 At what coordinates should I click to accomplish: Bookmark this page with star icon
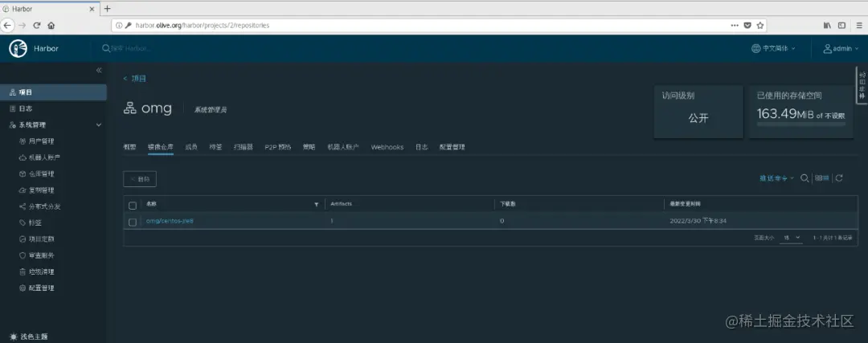click(760, 26)
